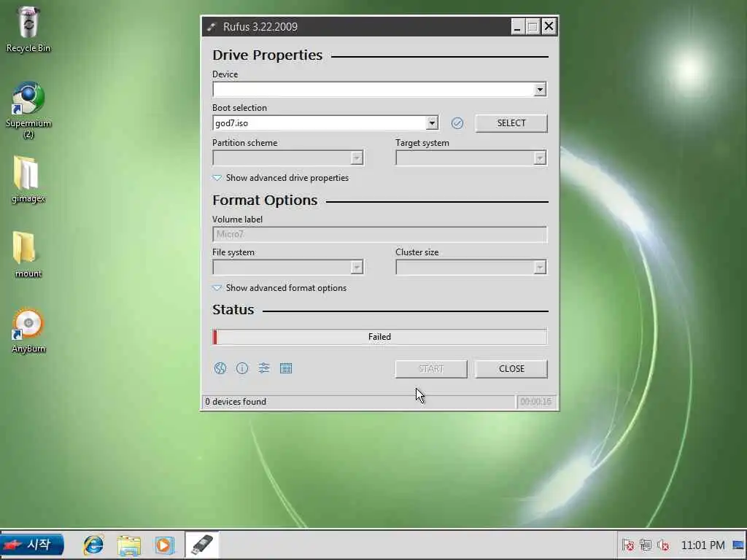Show the Rufus log icon
This screenshot has width=747, height=560.
click(x=286, y=368)
